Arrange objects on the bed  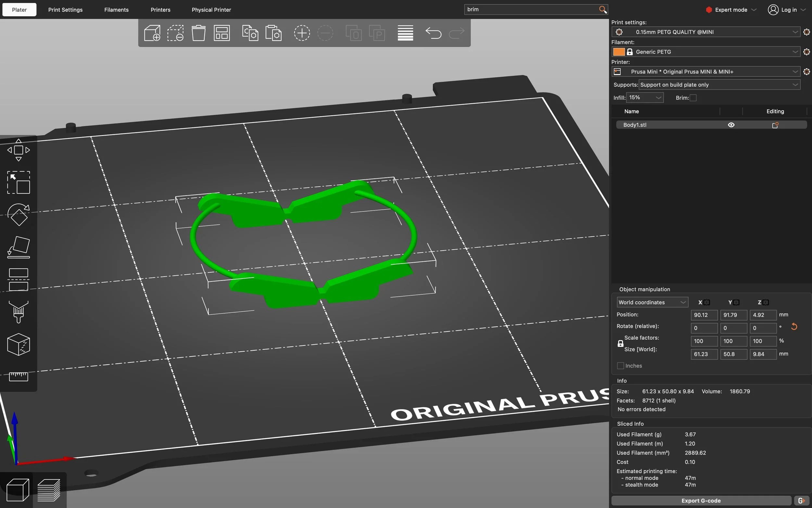pos(222,33)
